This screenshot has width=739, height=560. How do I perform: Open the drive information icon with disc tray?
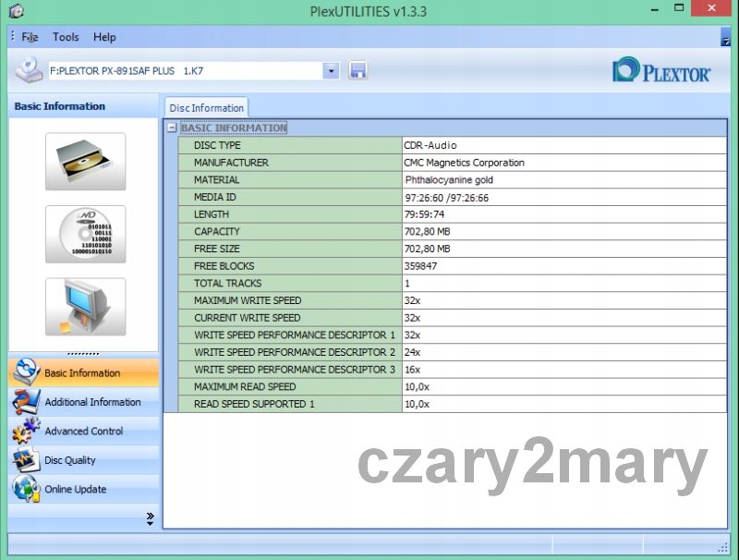click(85, 162)
